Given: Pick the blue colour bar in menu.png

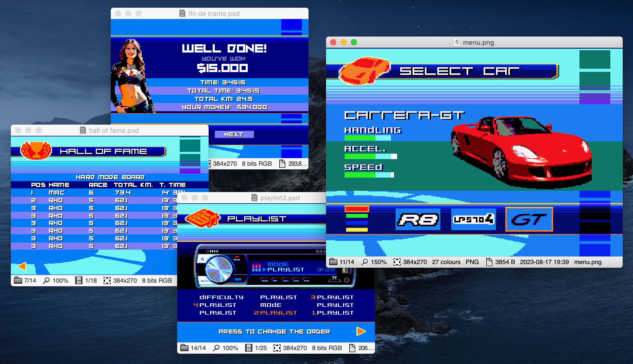Looking at the screenshot, I should [357, 223].
